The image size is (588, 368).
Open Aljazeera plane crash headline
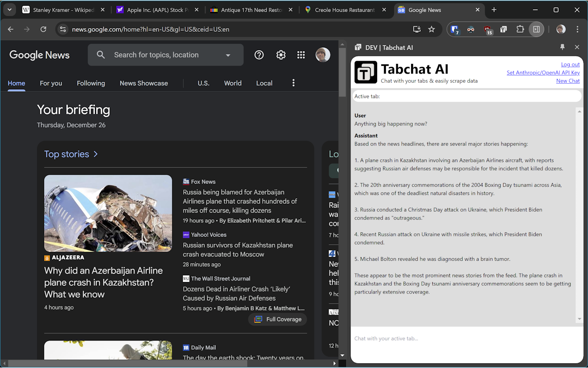(x=103, y=282)
